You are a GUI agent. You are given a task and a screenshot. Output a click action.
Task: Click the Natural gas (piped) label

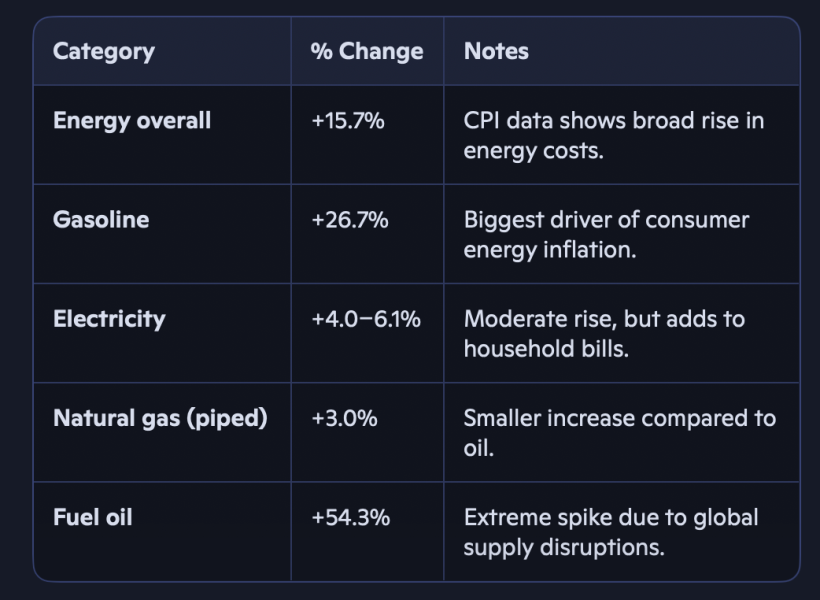click(x=160, y=418)
